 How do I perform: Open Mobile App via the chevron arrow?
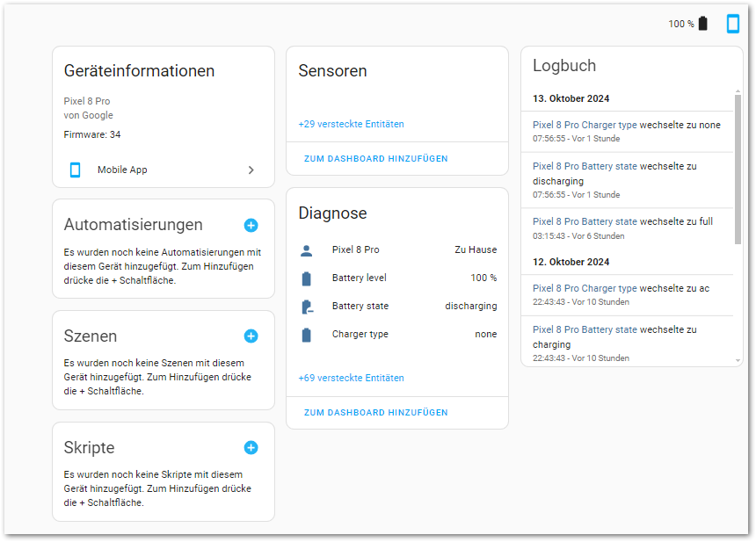click(x=251, y=170)
